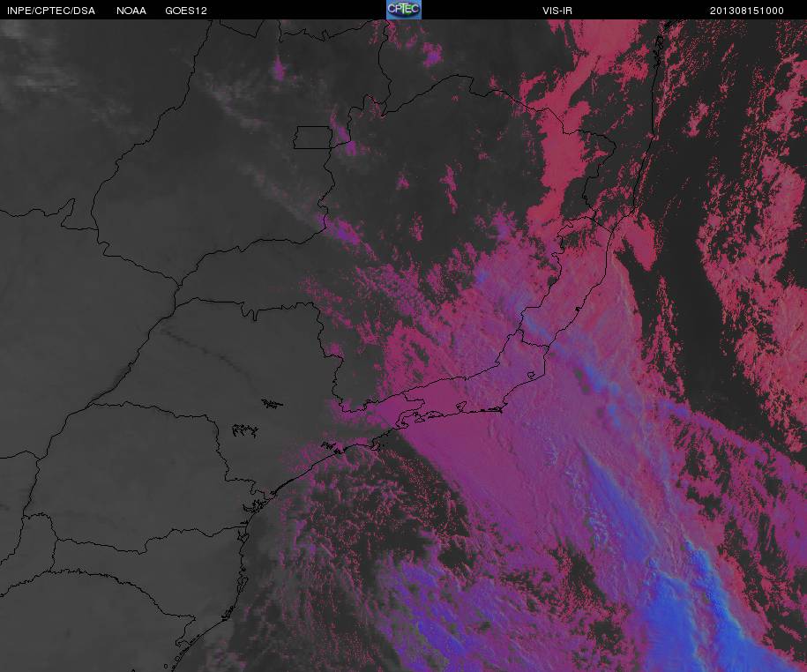This screenshot has width=807, height=672.
Task: Click the CPTEC logo in header
Action: point(404,10)
